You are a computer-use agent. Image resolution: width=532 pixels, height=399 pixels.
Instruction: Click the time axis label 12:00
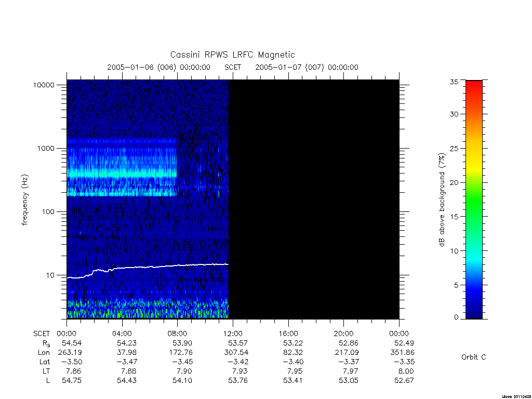point(233,334)
